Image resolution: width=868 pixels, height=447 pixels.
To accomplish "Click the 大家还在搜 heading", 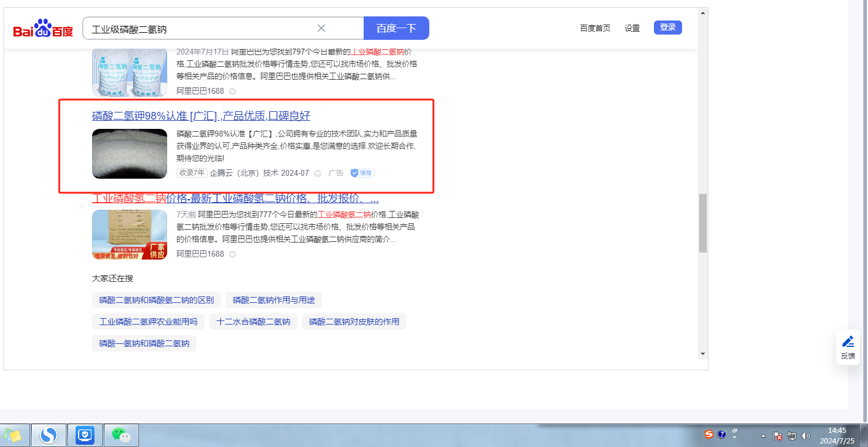I will (113, 278).
